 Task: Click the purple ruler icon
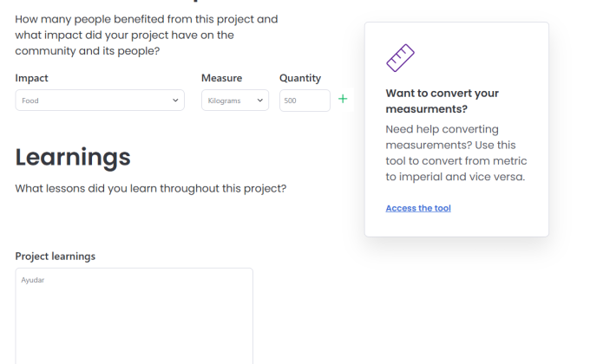pyautogui.click(x=400, y=58)
